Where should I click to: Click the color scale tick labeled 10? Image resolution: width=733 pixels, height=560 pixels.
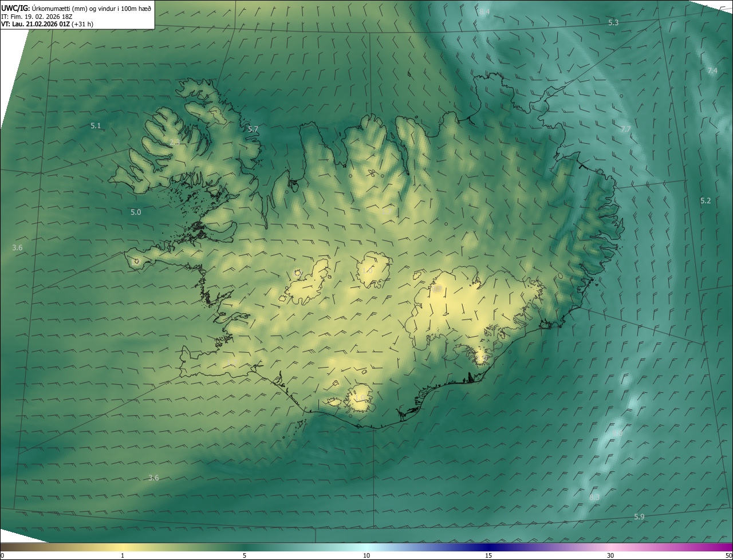[x=366, y=555]
